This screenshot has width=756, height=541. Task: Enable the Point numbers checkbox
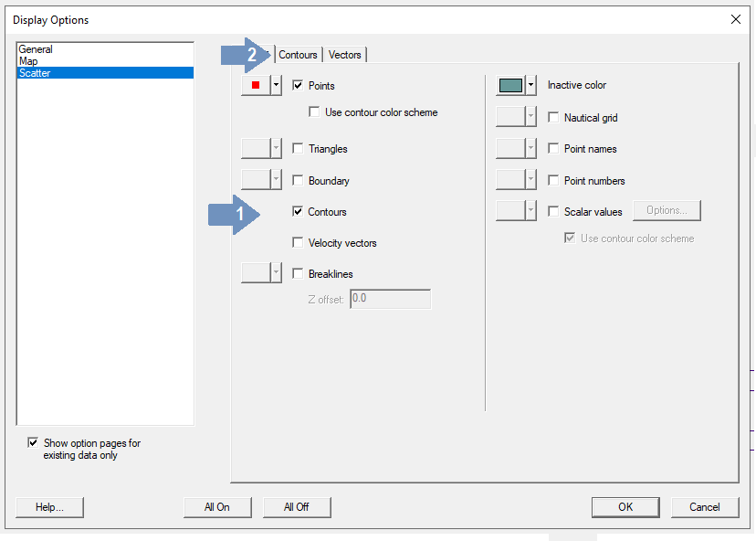coord(553,181)
